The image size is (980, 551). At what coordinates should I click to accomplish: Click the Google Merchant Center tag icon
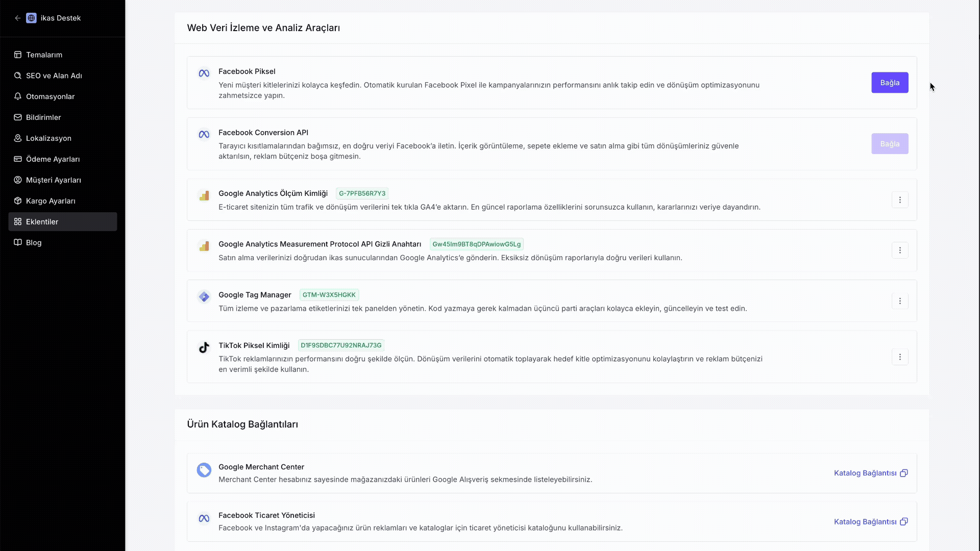pos(204,470)
